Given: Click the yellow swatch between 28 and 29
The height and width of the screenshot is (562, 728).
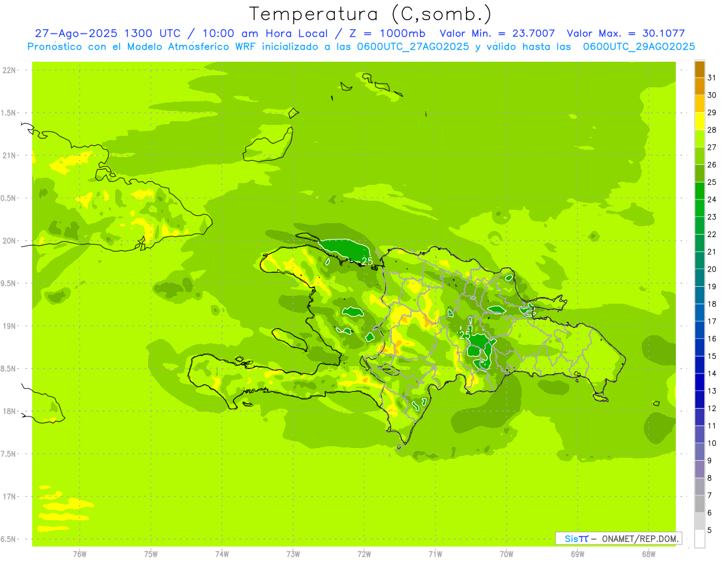Looking at the screenshot, I should tap(699, 121).
